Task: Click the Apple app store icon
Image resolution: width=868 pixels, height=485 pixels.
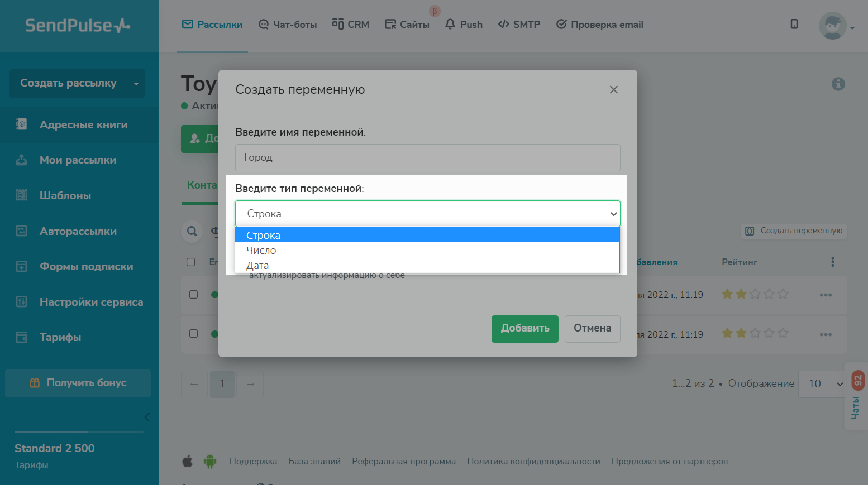Action: tap(188, 462)
